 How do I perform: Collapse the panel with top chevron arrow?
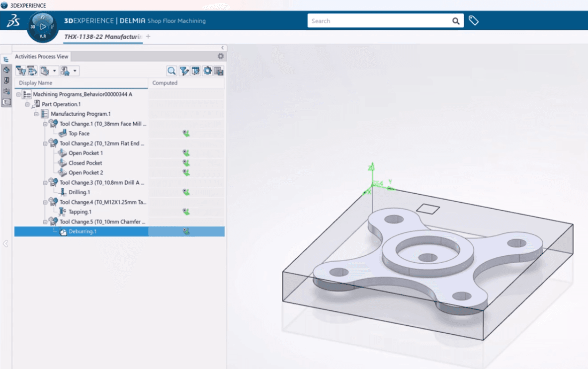(x=222, y=48)
